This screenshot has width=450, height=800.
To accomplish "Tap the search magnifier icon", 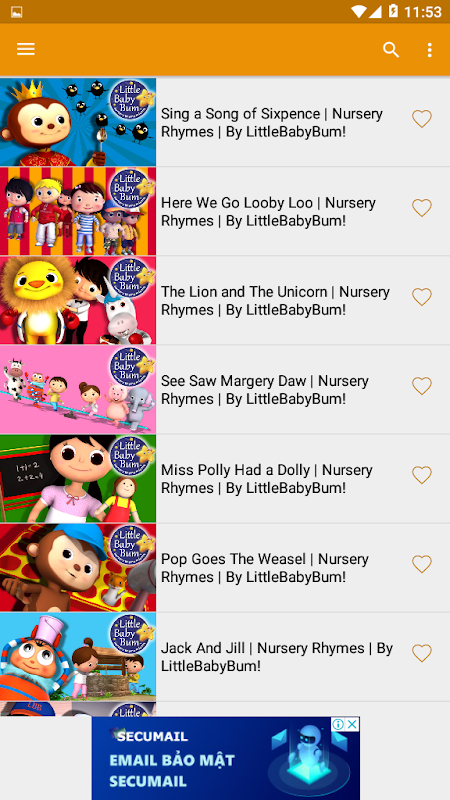I will (x=391, y=49).
